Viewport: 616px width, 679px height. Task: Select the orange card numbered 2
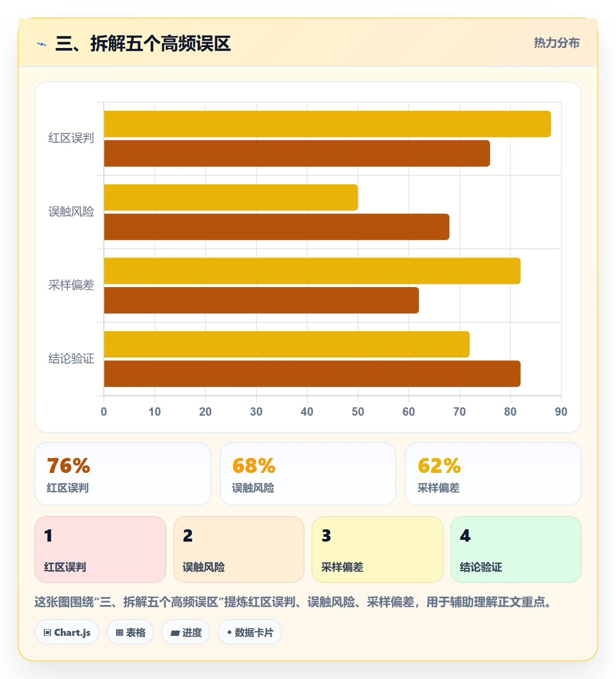(239, 550)
